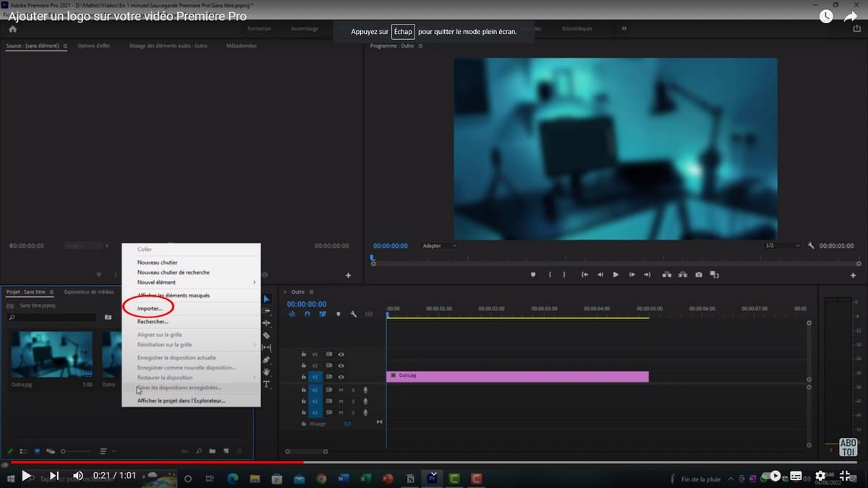This screenshot has width=868, height=488.
Task: Select the pink Outro.jpg clip on timeline
Action: pos(517,376)
